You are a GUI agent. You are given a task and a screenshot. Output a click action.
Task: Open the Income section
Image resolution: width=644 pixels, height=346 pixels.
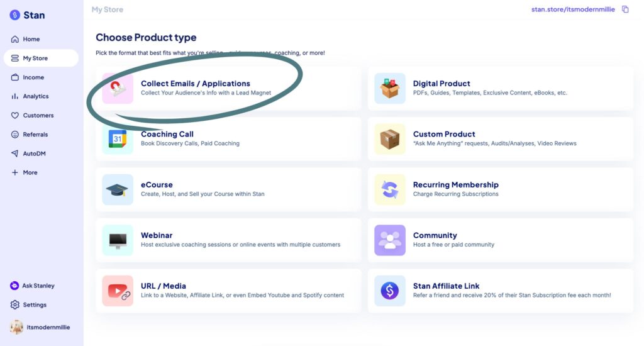pyautogui.click(x=33, y=77)
